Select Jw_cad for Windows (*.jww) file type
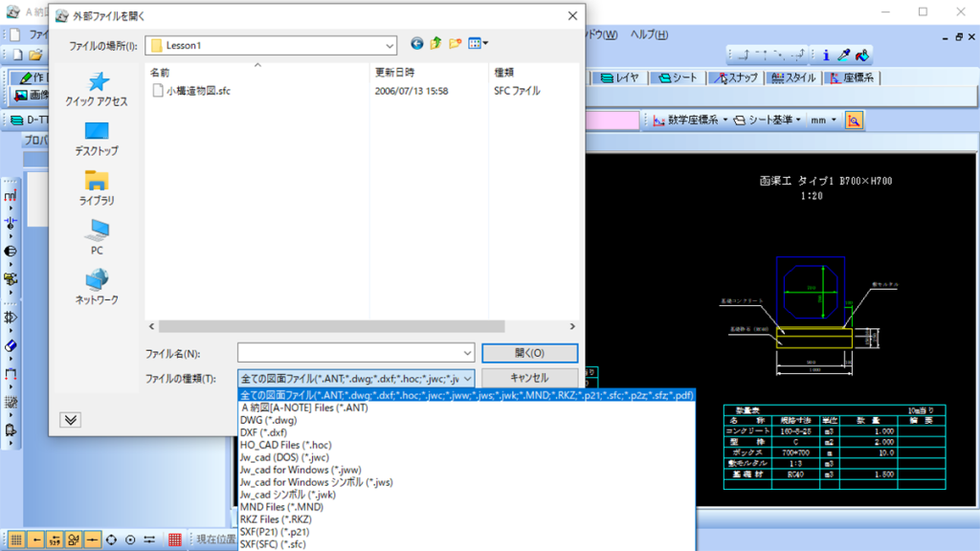 pos(301,470)
